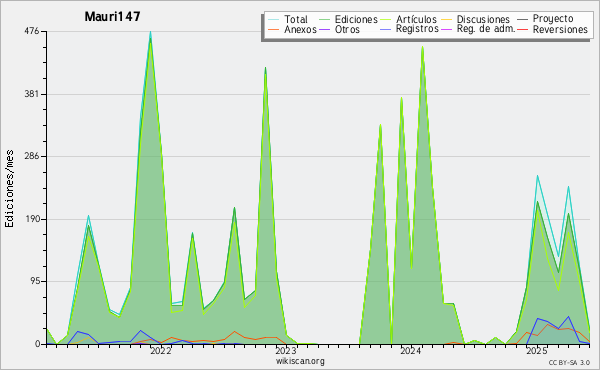Click the 2024 x-axis label
The height and width of the screenshot is (370, 600).
click(411, 351)
